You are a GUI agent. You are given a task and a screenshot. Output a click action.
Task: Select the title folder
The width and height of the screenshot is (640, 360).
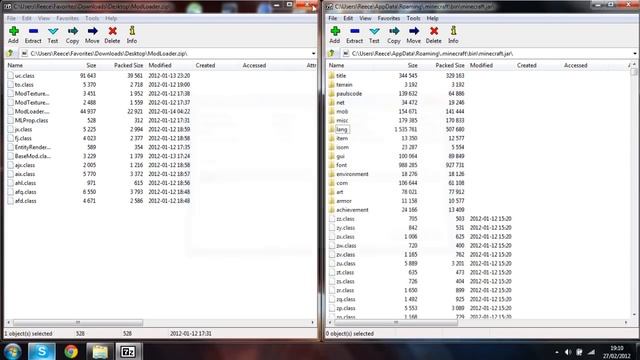click(341, 76)
